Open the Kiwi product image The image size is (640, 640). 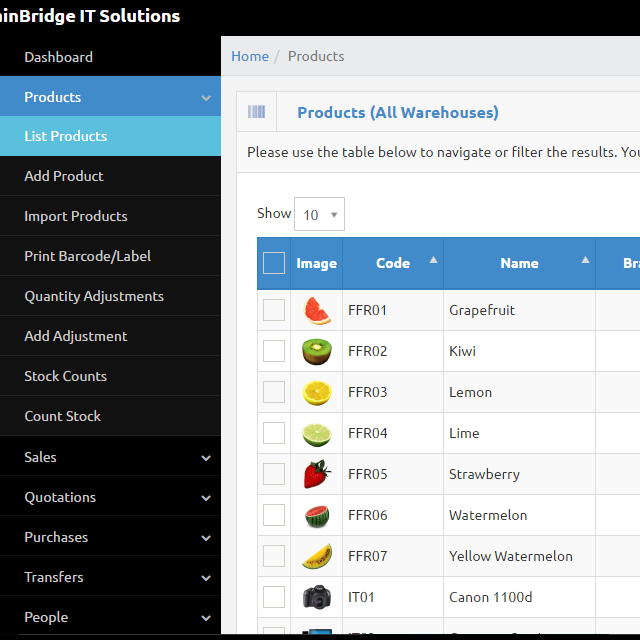coord(317,351)
